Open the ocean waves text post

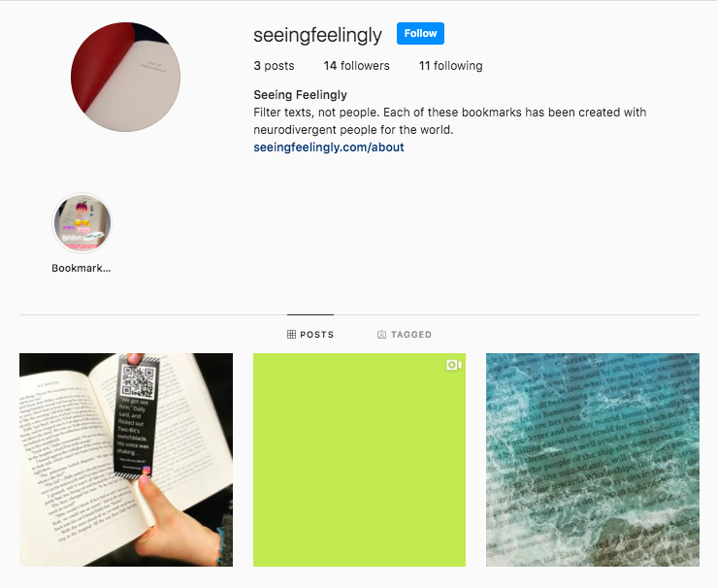(x=593, y=460)
